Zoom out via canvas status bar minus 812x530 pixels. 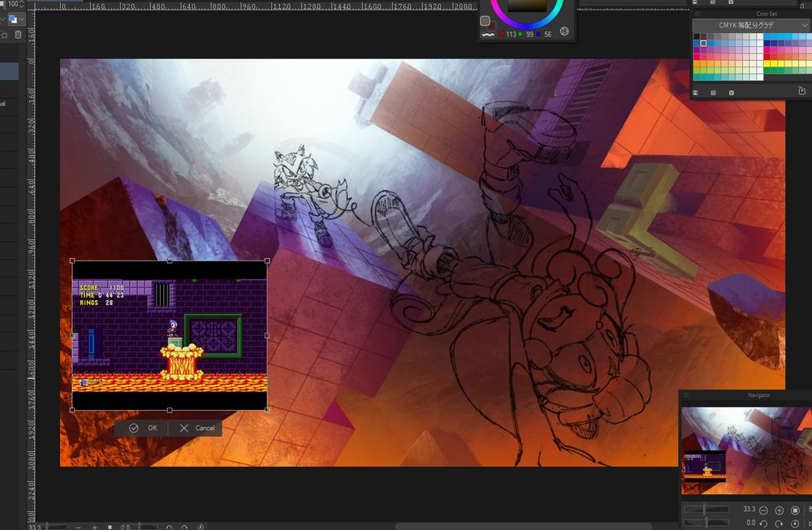[78, 527]
